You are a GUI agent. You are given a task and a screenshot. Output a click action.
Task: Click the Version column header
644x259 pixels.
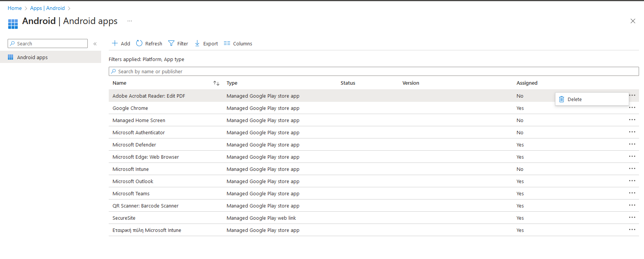tap(411, 83)
